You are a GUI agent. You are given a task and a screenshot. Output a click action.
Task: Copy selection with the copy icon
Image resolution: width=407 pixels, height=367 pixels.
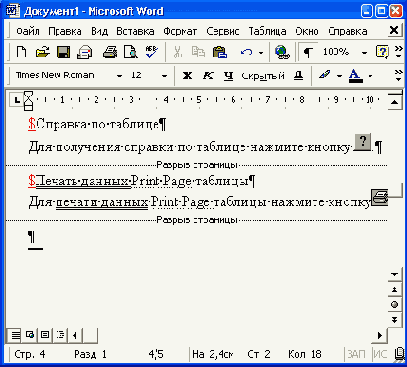[198, 52]
